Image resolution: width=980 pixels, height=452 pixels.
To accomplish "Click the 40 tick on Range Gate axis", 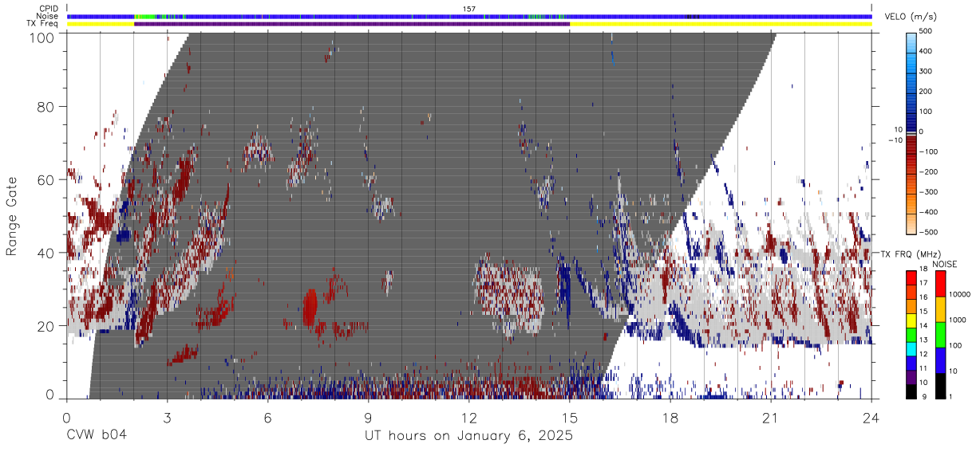I will click(x=47, y=254).
